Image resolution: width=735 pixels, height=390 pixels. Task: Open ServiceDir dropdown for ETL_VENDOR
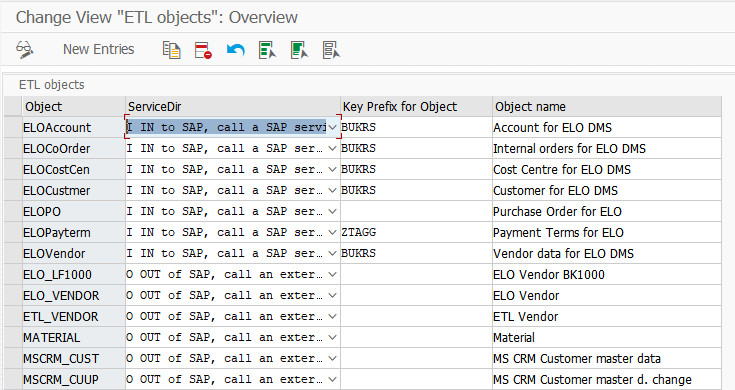[x=332, y=316]
